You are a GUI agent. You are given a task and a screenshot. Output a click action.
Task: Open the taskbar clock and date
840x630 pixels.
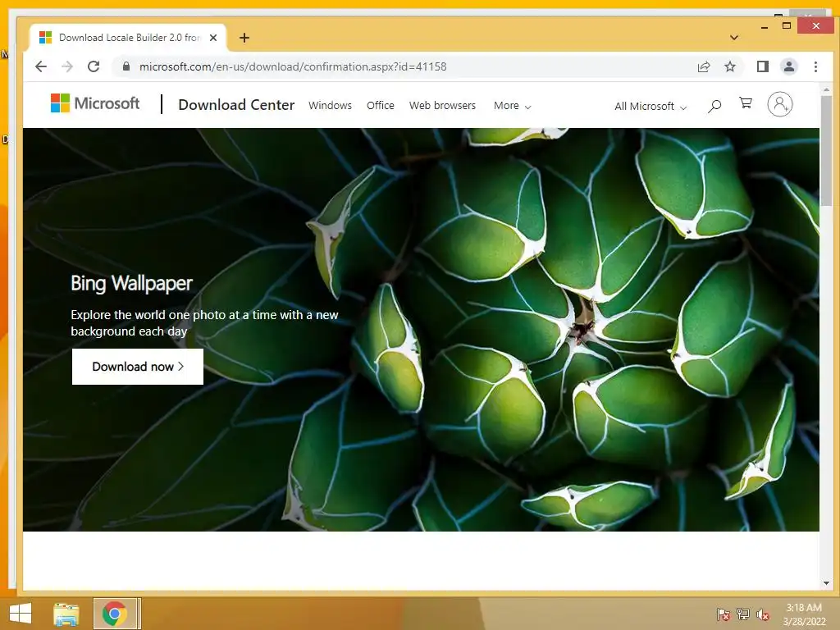[x=804, y=614]
